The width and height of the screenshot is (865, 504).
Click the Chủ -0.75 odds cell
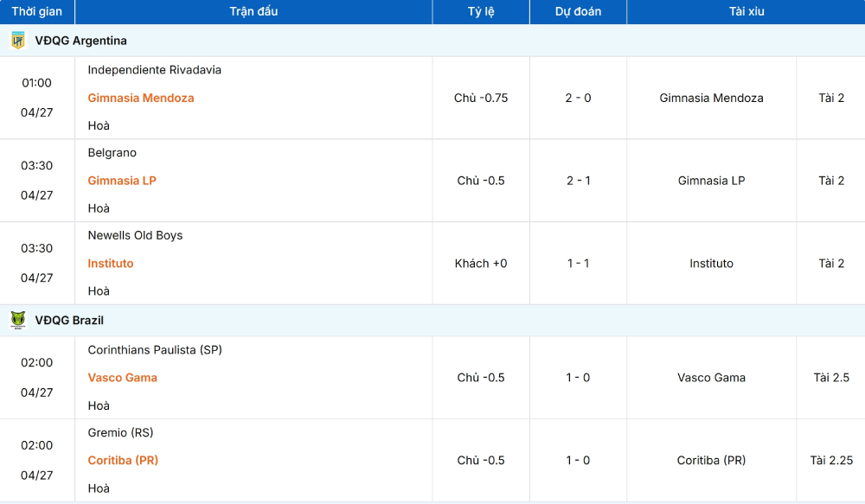point(481,98)
